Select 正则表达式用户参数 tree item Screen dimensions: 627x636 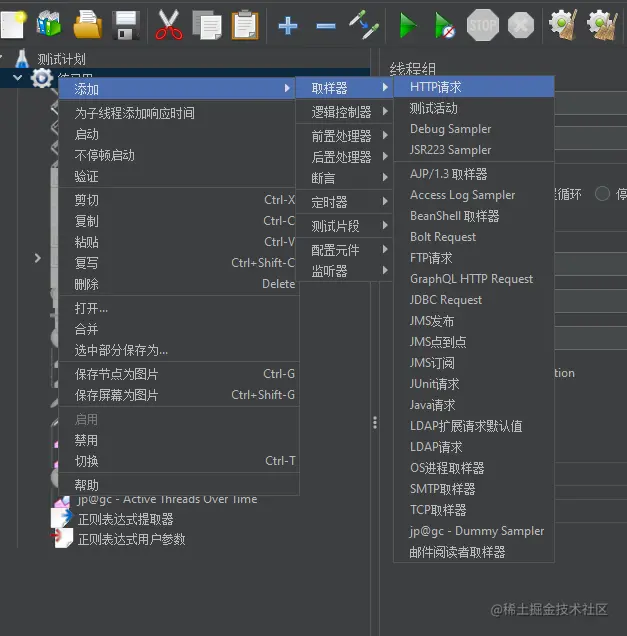tap(131, 539)
